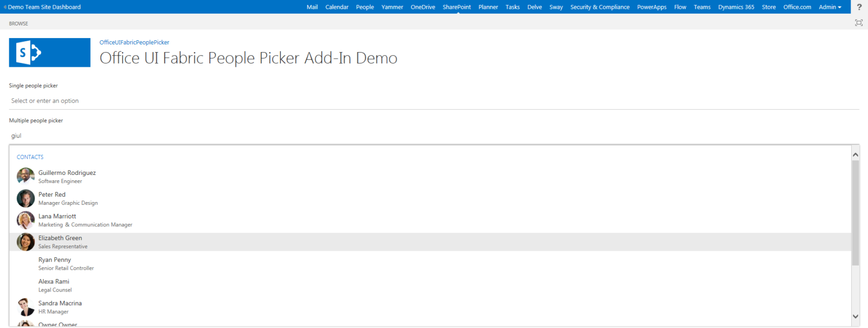Open Calendar in the top navigation
Screen dimensions: 868x328
click(337, 7)
